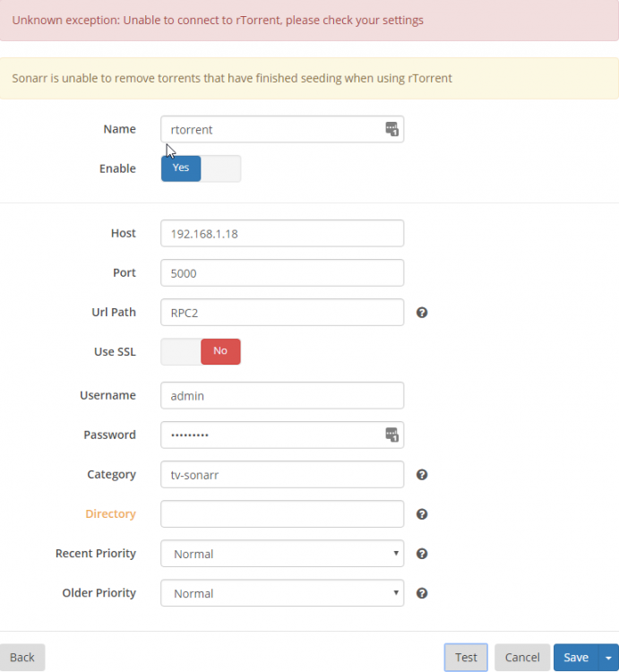Click the Save button
Image resolution: width=619 pixels, height=672 pixels.
(576, 658)
